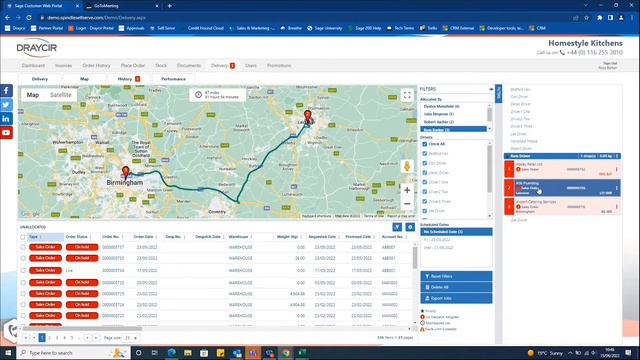The image size is (640, 360).
Task: Click the Reset Filters button
Action: point(456,276)
